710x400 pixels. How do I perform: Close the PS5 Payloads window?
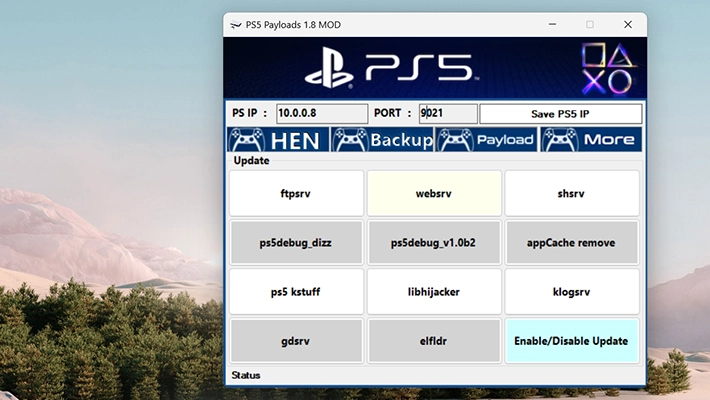click(628, 24)
